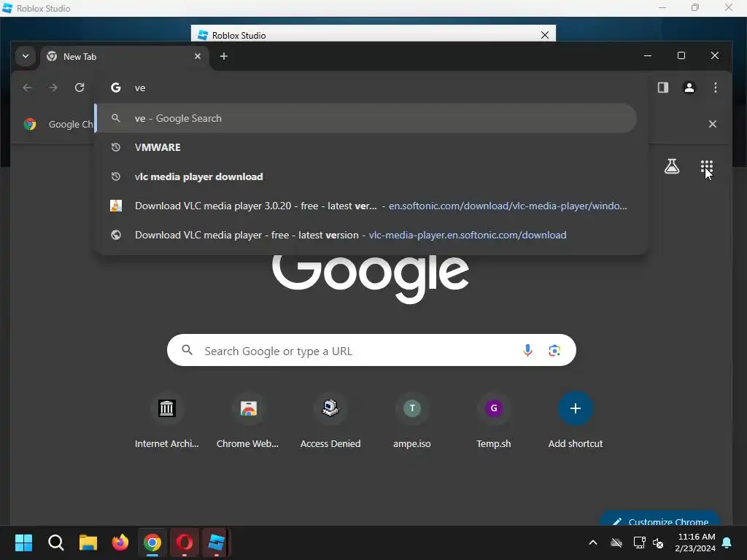Screen dimensions: 747x560
Task: Open vlc-media-player.en.softonic.com/download suggestion
Action: pos(366,235)
